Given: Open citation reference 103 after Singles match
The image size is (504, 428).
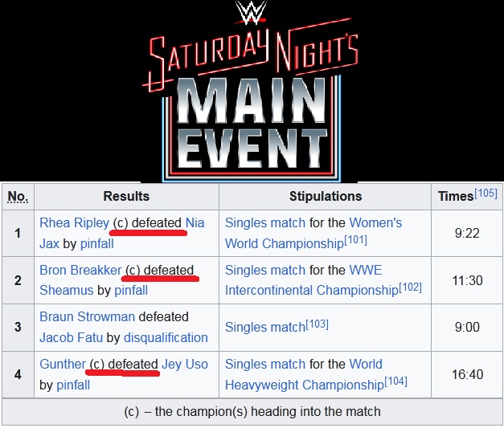Looking at the screenshot, I should point(317,323).
